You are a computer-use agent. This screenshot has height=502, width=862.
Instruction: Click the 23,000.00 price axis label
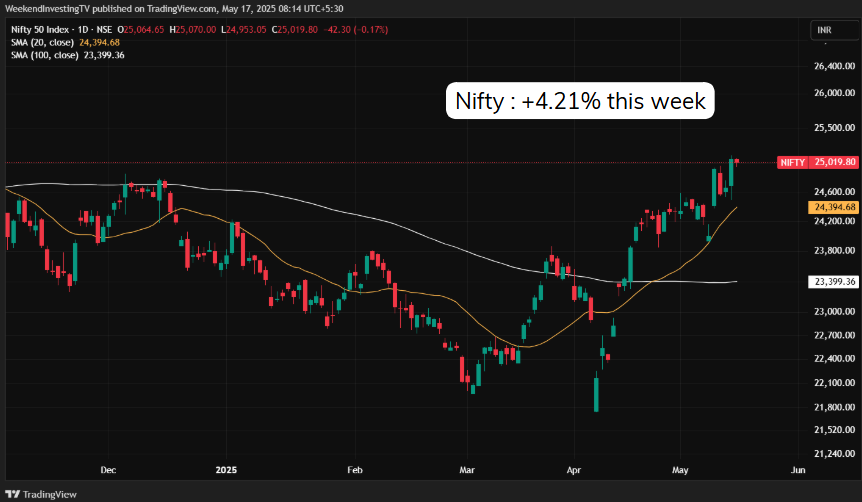click(x=835, y=312)
